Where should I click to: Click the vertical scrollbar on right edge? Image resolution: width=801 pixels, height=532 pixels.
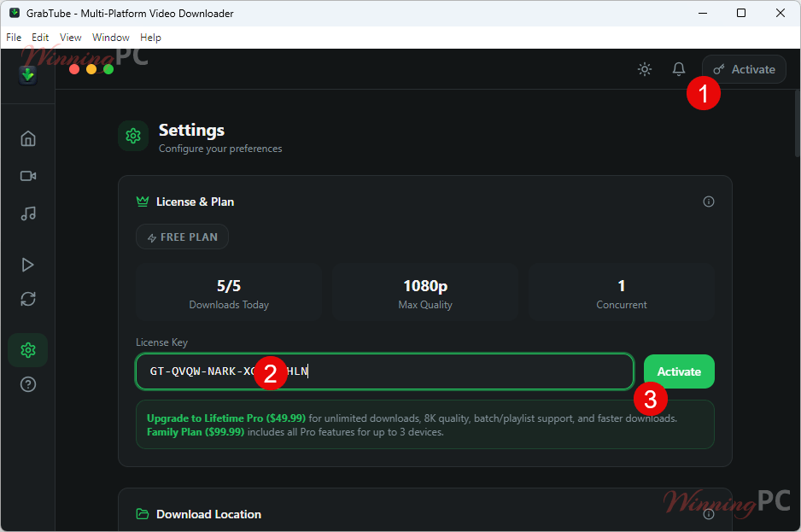pyautogui.click(x=798, y=123)
